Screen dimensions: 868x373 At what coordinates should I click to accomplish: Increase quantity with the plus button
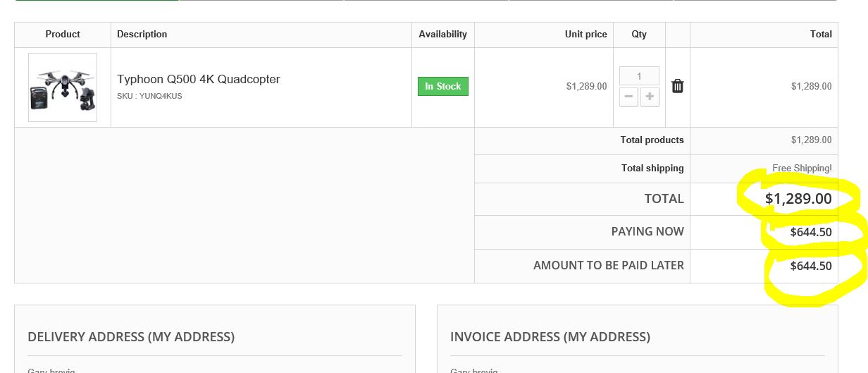[650, 97]
